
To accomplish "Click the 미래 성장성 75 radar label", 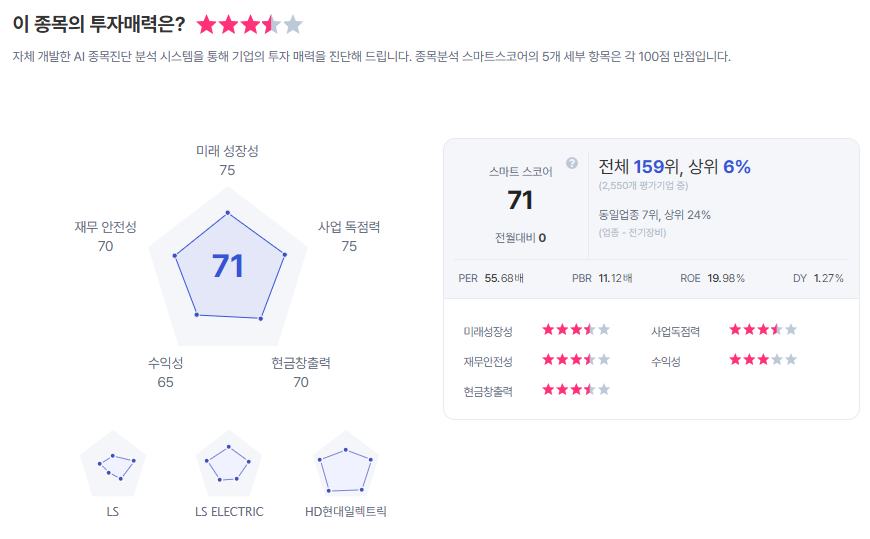I will click(x=227, y=160).
